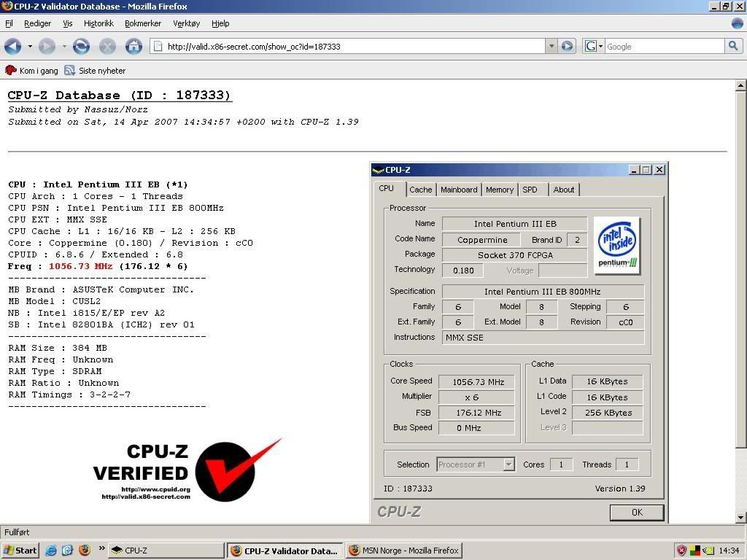Screen dimensions: 747x560
Task: Click the red security shield tray icon
Action: [x=682, y=551]
